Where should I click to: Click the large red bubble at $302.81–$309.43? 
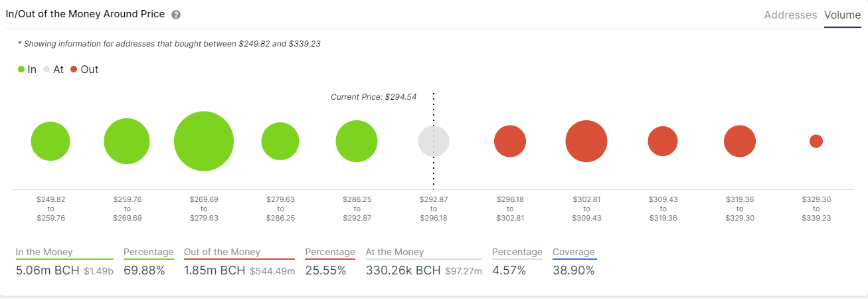(586, 142)
